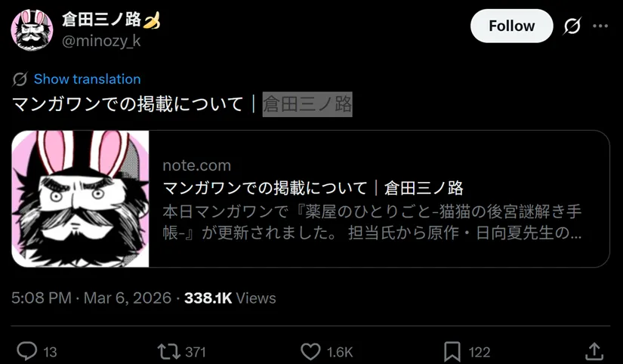Click the display name 倉田三ノ路

102,20
